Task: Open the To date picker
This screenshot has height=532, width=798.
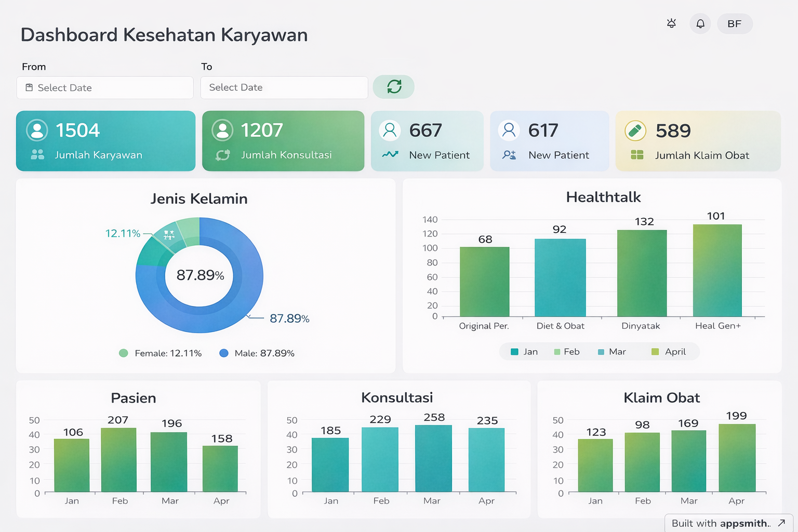Action: click(284, 87)
